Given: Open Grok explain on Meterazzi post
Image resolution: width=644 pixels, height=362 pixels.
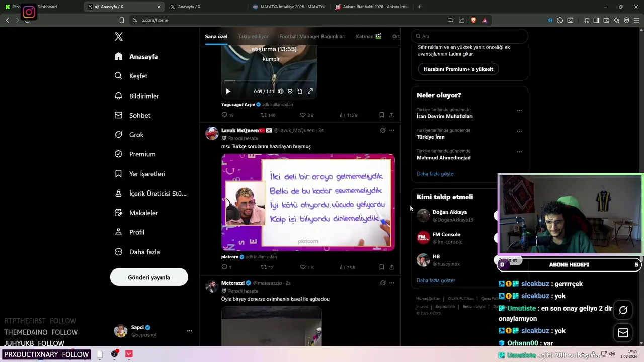Looking at the screenshot, I should (x=383, y=283).
